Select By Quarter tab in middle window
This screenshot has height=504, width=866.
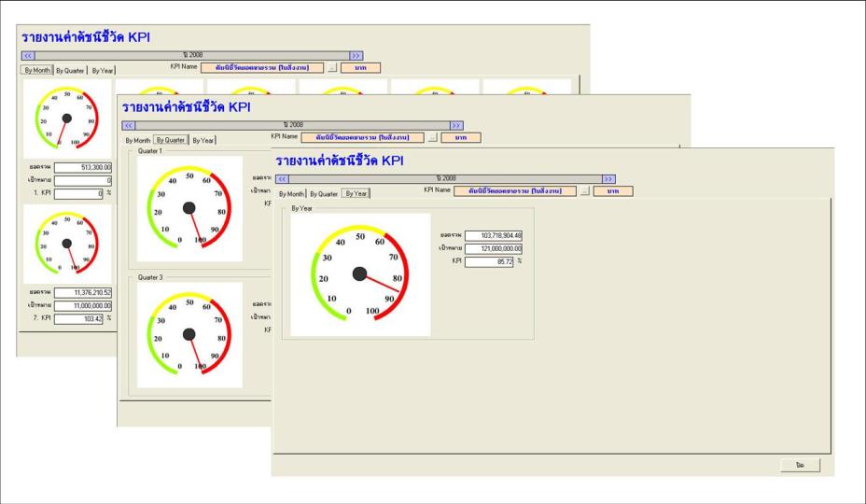(x=171, y=140)
